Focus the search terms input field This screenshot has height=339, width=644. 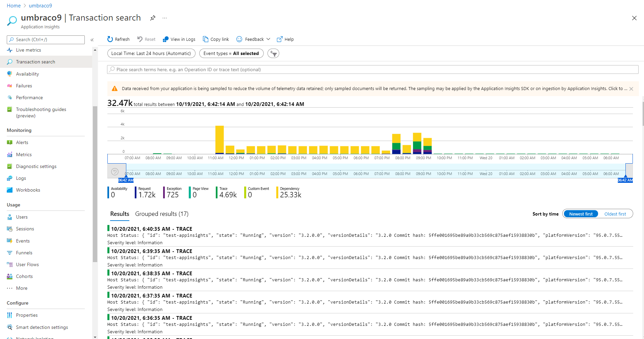pos(373,69)
